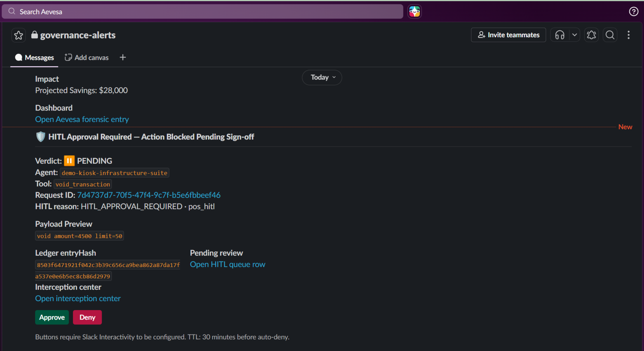Click the demo-kiosk-infrastructure-suite agent code
The height and width of the screenshot is (351, 644).
pos(114,173)
